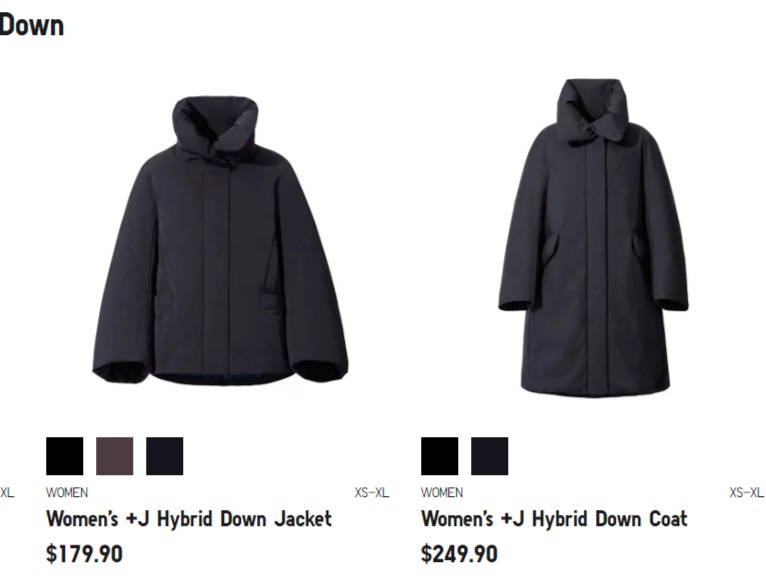
Task: Click Women's +J Hybrid Down Coat title
Action: [x=554, y=519]
